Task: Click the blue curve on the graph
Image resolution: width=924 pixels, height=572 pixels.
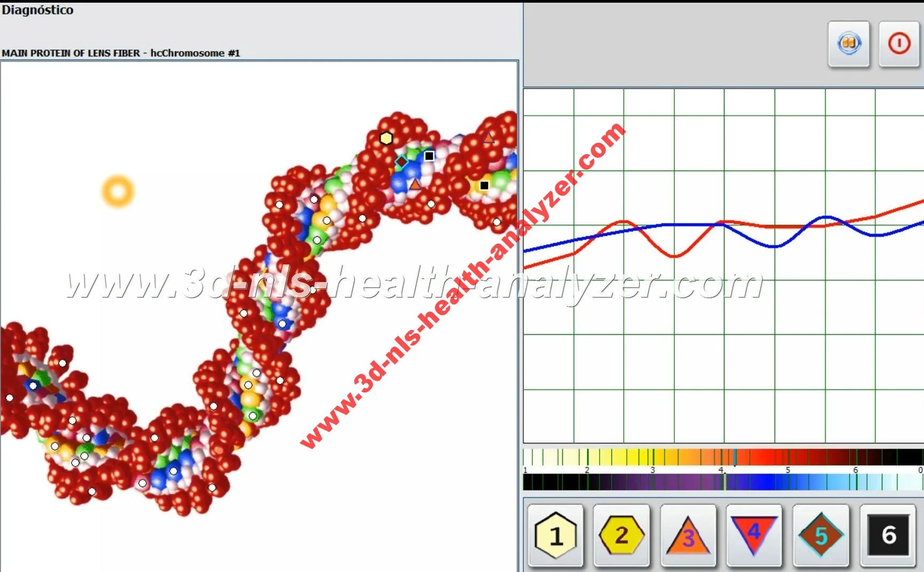Action: 774,245
